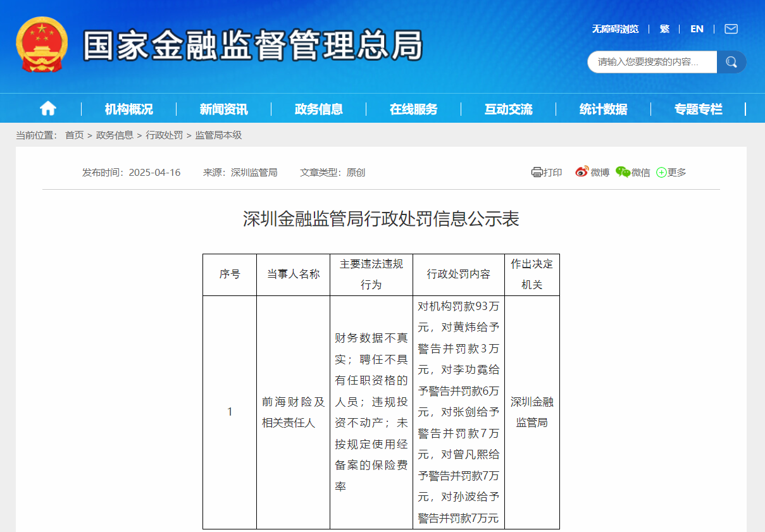Expand the 在线服务 navigation menu
This screenshot has width=765, height=532.
tap(414, 109)
